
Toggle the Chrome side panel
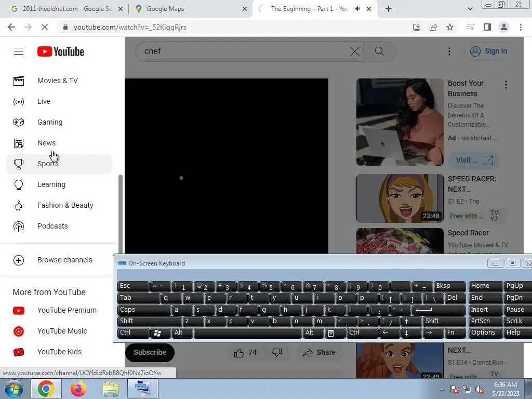click(x=487, y=27)
